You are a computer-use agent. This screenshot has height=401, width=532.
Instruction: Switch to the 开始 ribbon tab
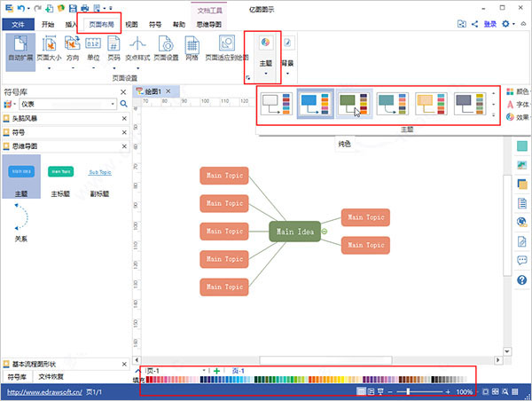48,25
